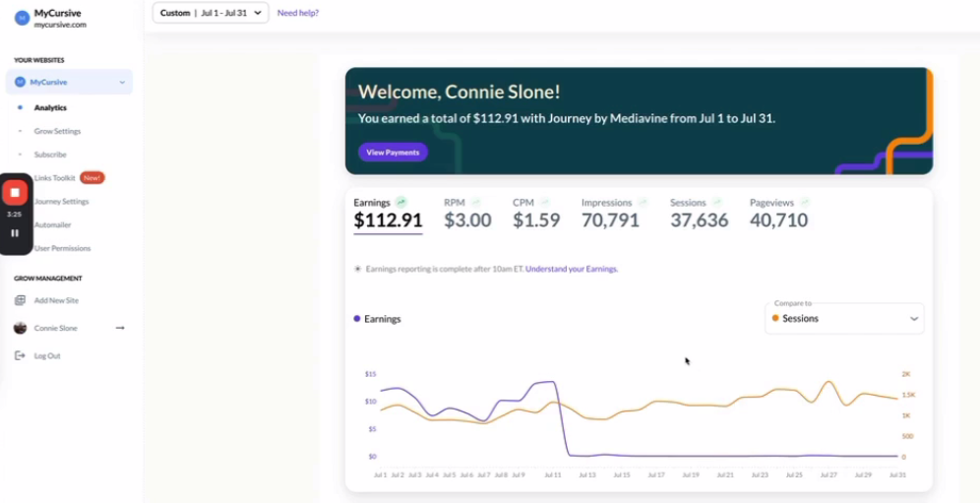Click the orange Sessions dot in the dropdown

click(x=775, y=318)
